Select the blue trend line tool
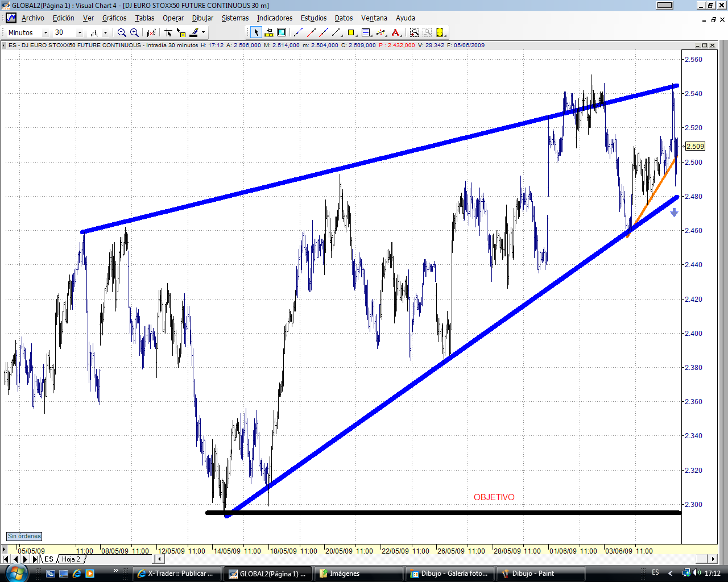 298,32
